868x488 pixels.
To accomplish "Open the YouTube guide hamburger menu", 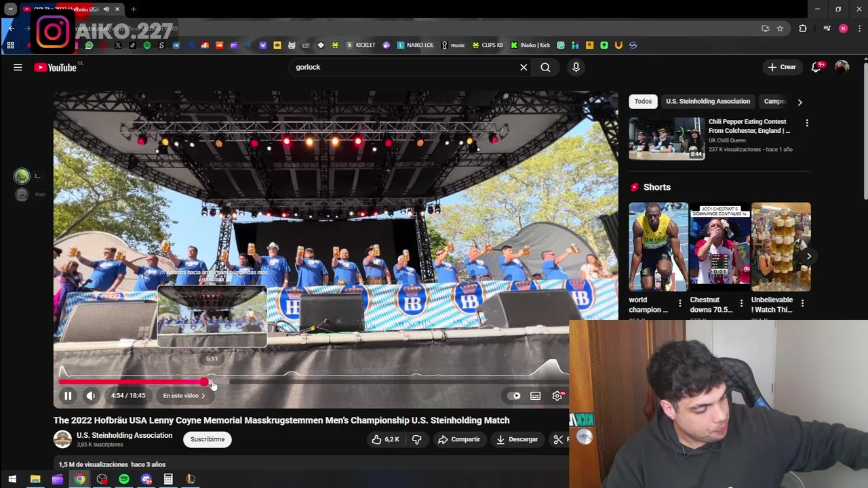I will pyautogui.click(x=18, y=67).
